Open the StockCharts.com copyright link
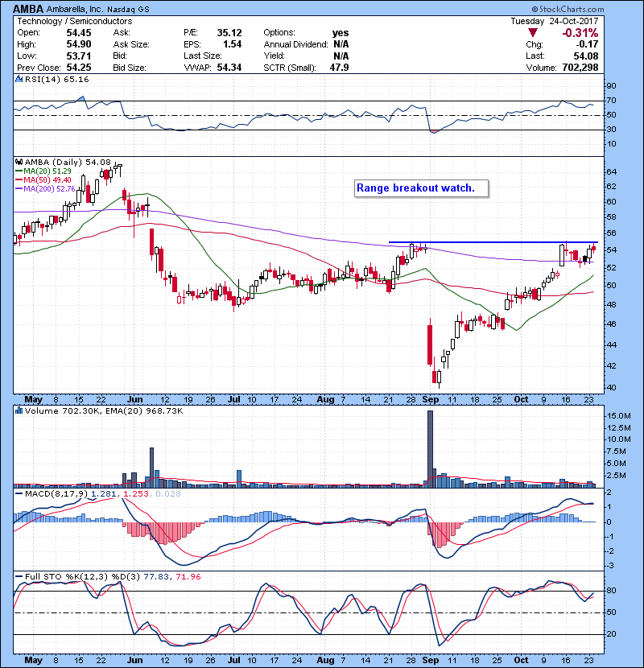 (x=568, y=9)
